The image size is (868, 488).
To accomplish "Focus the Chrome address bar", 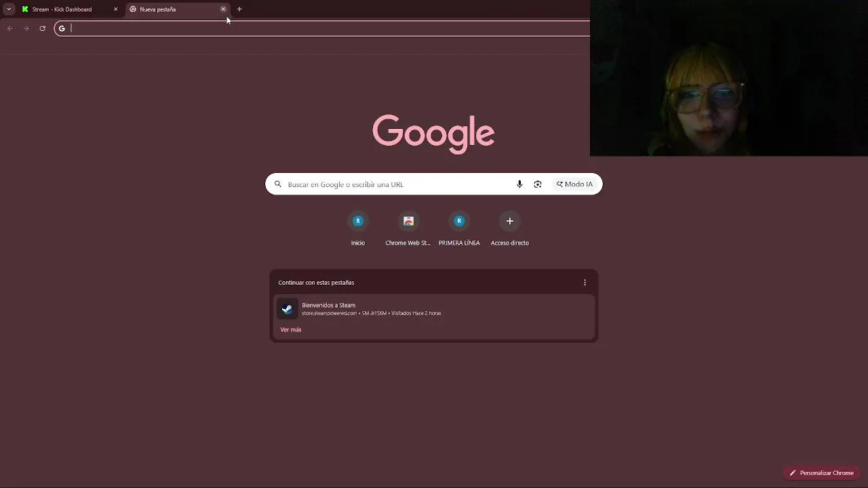I will click(322, 28).
